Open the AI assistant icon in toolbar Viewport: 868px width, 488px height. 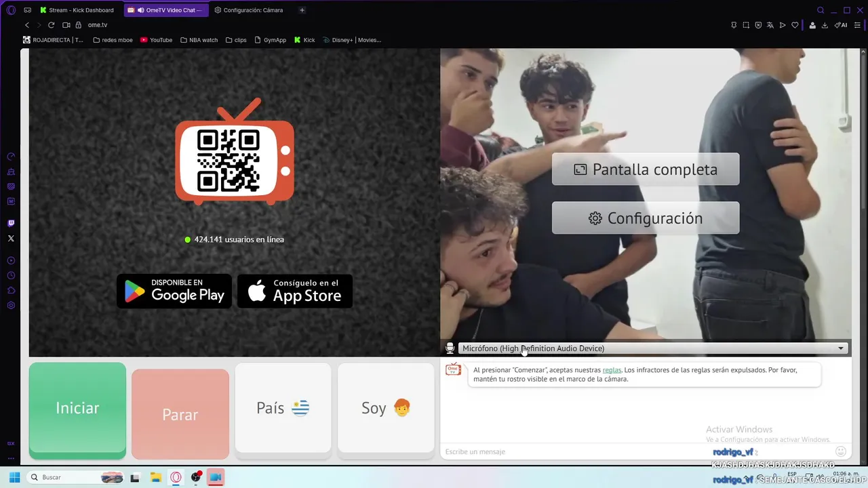coord(841,25)
